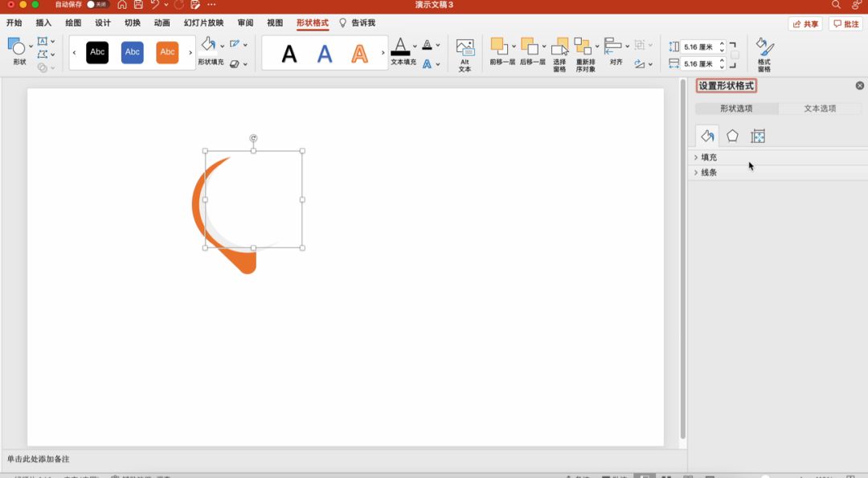Open the 审阅 tab
This screenshot has width=868, height=478.
coord(245,22)
